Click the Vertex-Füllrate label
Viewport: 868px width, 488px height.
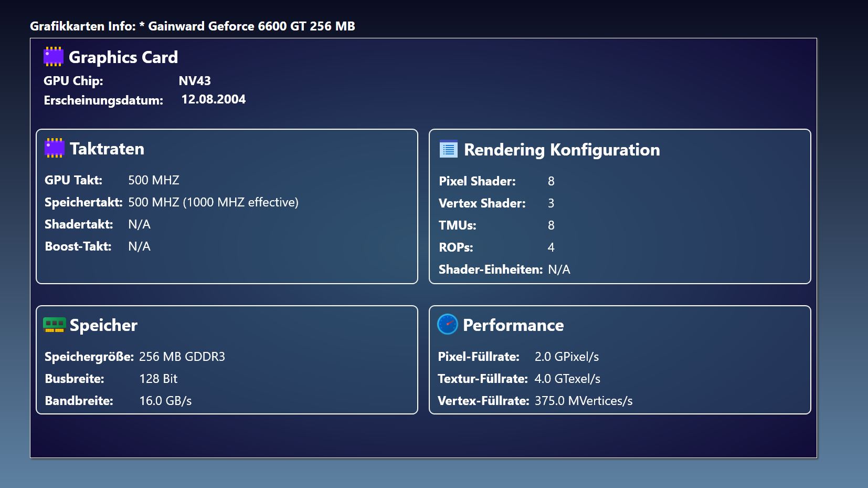(483, 401)
